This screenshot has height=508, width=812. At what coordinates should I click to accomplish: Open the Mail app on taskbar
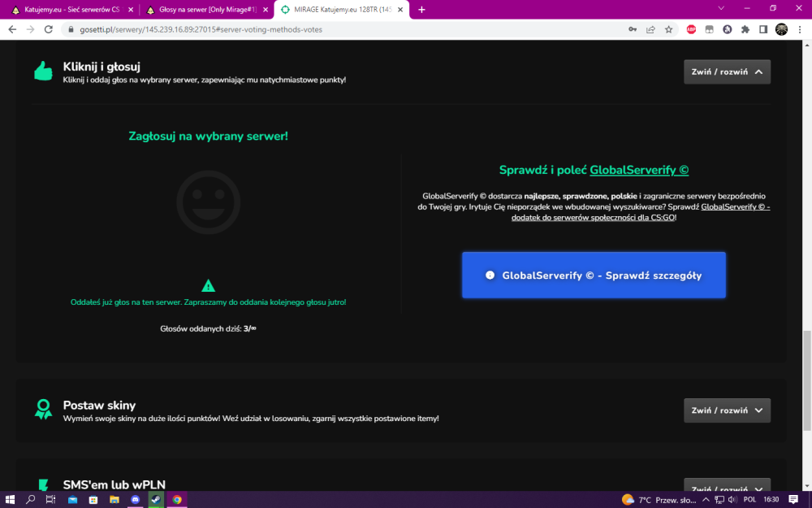(x=72, y=500)
